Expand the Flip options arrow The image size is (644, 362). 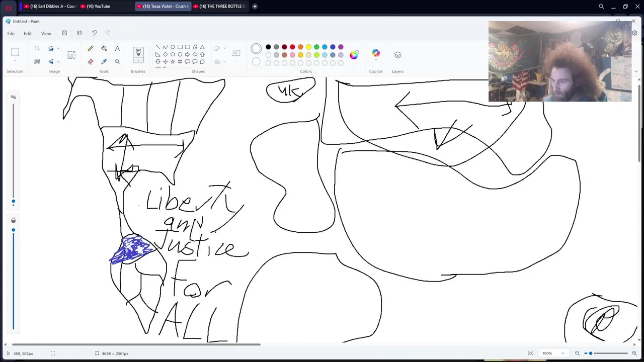click(x=58, y=61)
